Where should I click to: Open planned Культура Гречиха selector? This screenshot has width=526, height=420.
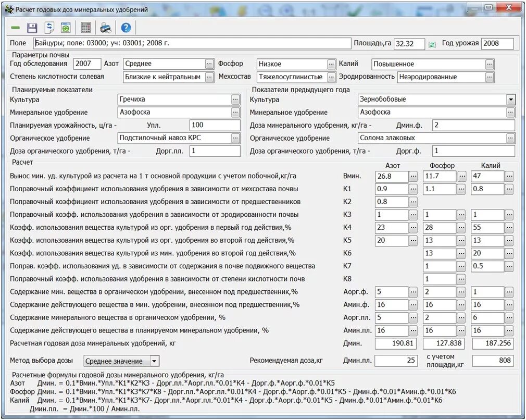pos(235,100)
